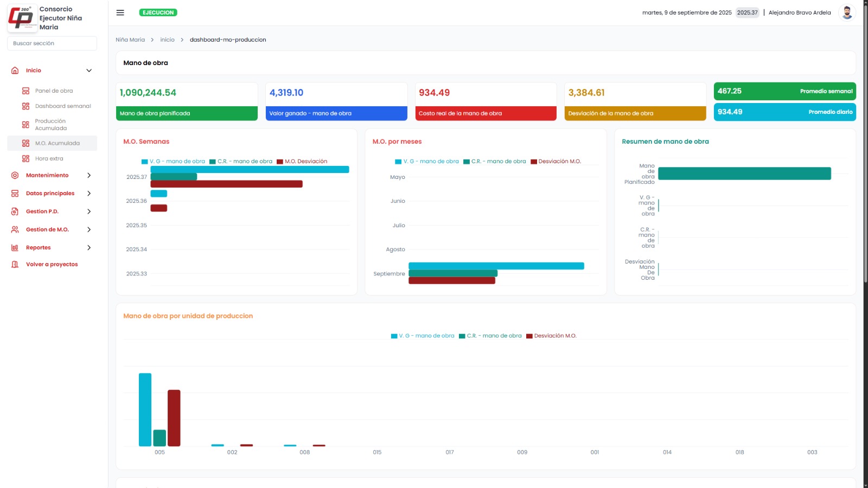Open Dashboard semanal menu item
868x488 pixels.
52,106
